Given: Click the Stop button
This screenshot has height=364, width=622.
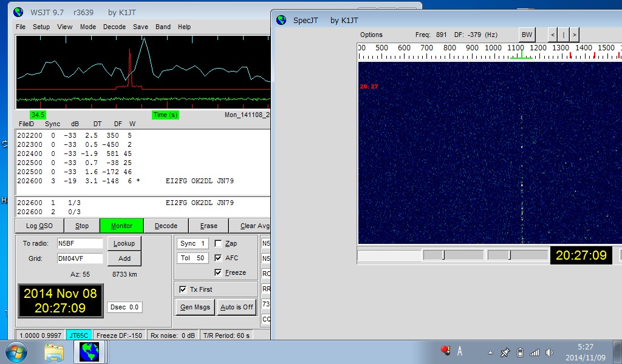Looking at the screenshot, I should pos(82,226).
